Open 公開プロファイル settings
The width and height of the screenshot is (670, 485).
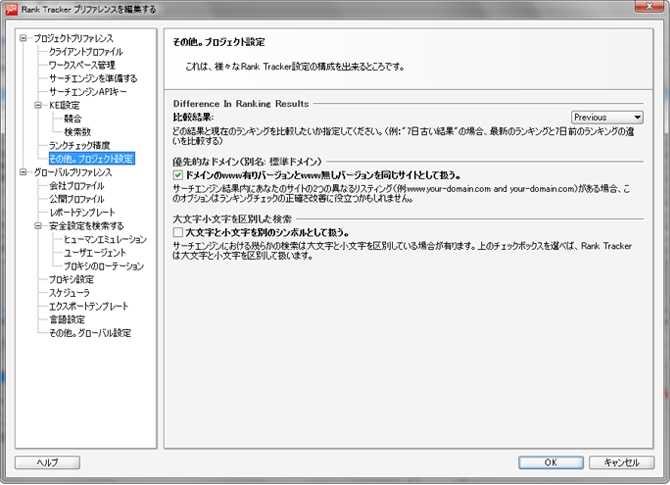[76, 199]
